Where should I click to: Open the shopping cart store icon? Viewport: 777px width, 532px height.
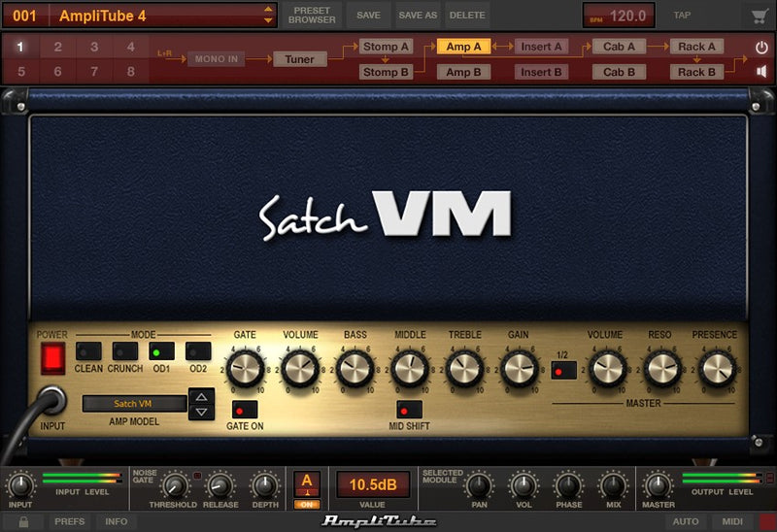(758, 16)
